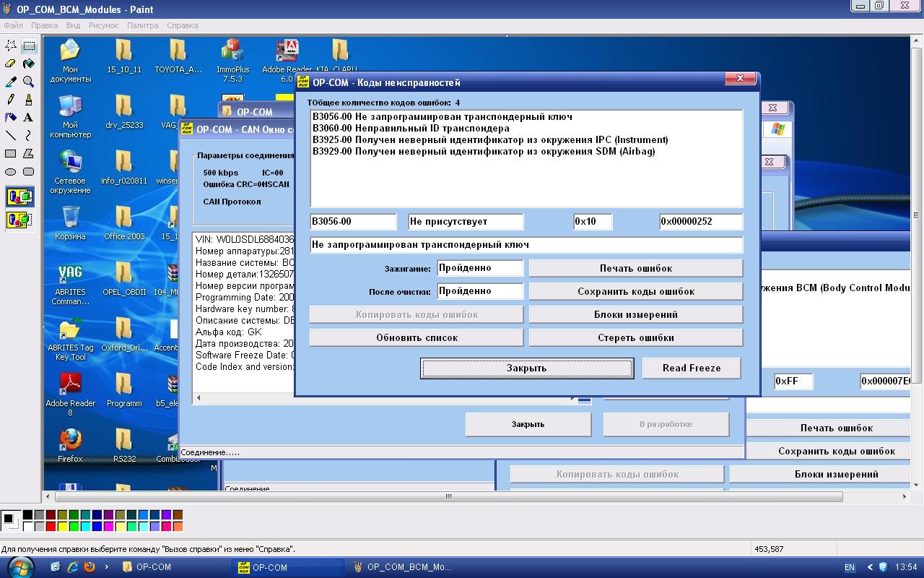Open the Справка menu

pyautogui.click(x=182, y=25)
